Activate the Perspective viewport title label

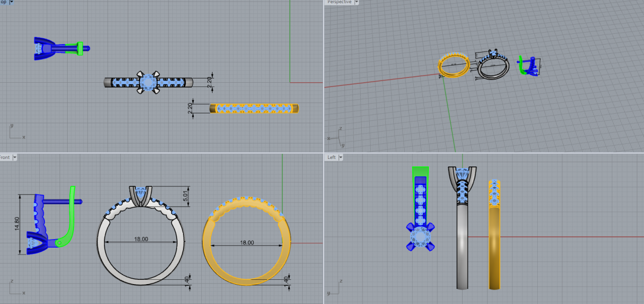tap(339, 2)
